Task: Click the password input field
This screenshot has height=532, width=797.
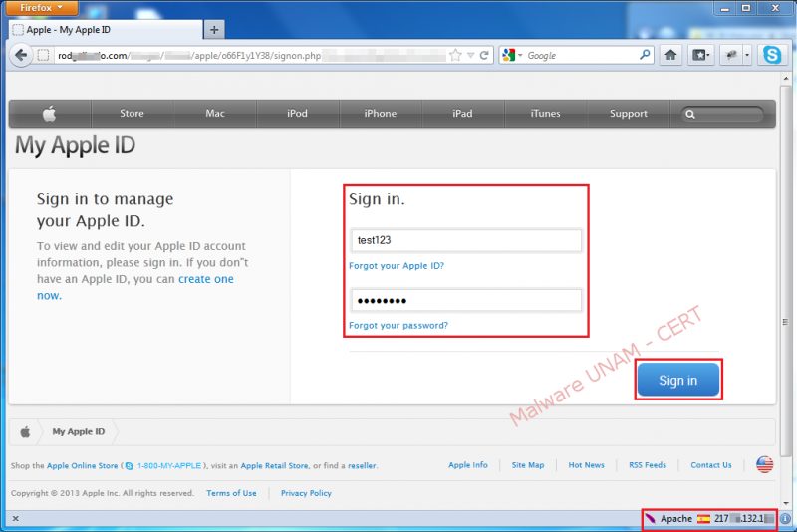Action: click(x=466, y=300)
